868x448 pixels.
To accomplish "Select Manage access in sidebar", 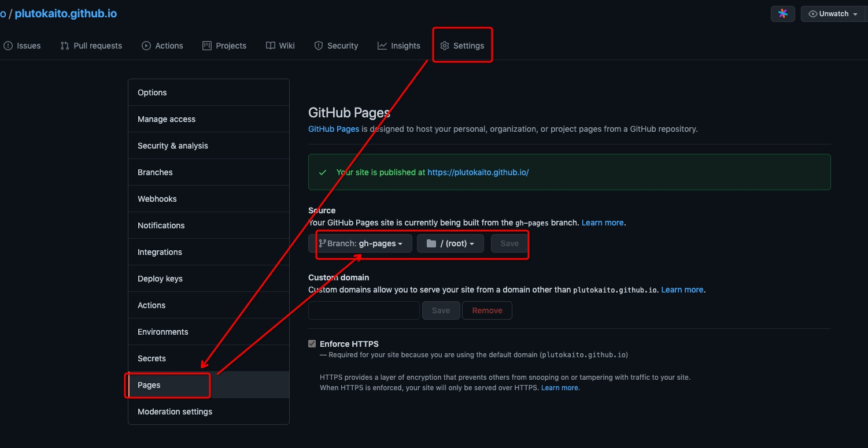I will pos(209,119).
